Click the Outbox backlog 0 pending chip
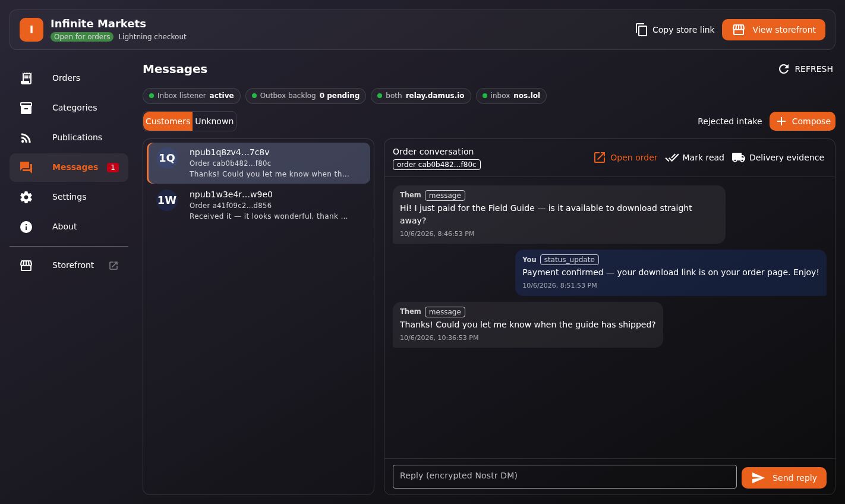 click(x=305, y=96)
